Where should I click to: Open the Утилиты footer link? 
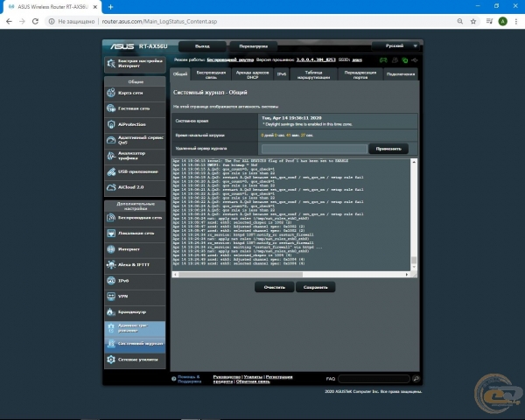pos(253,377)
